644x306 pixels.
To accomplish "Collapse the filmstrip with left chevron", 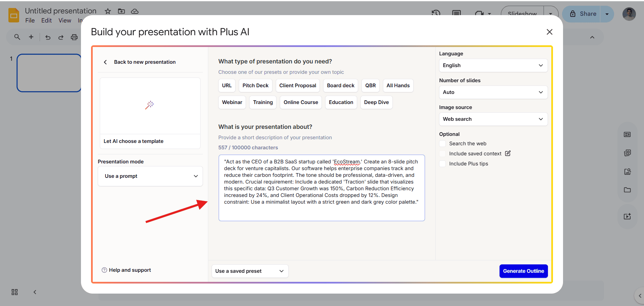I will click(x=35, y=292).
